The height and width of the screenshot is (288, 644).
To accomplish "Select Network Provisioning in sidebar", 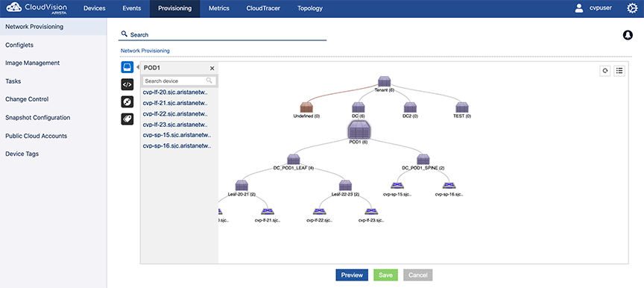I will coord(54,27).
